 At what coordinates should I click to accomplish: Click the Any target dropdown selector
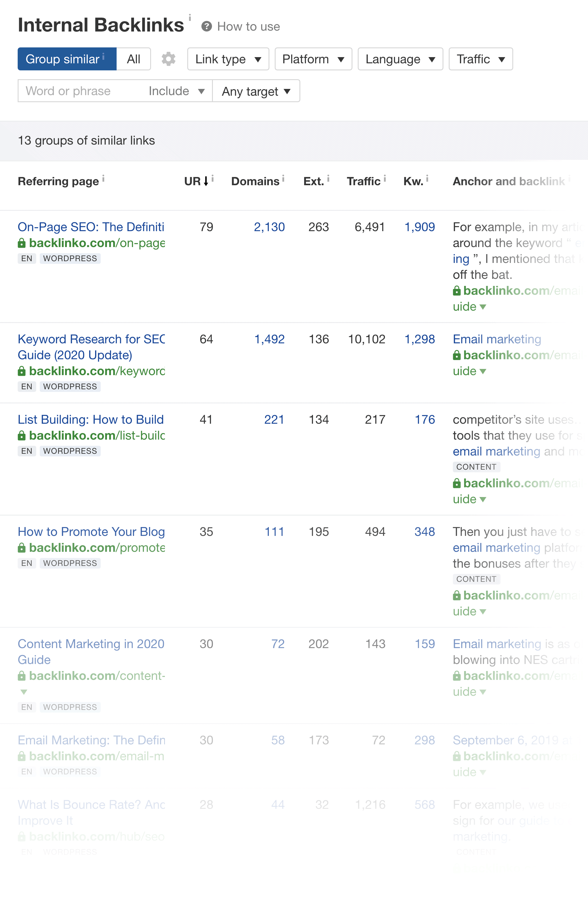[x=256, y=91]
